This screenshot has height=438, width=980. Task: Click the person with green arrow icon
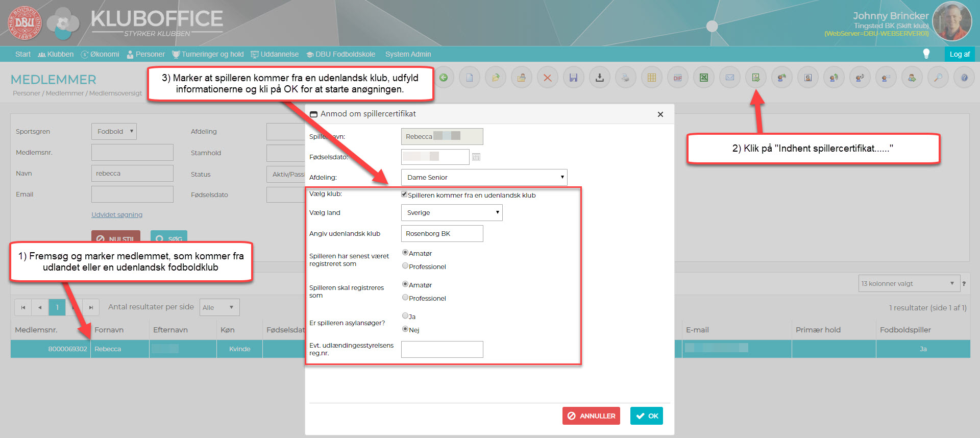(782, 78)
